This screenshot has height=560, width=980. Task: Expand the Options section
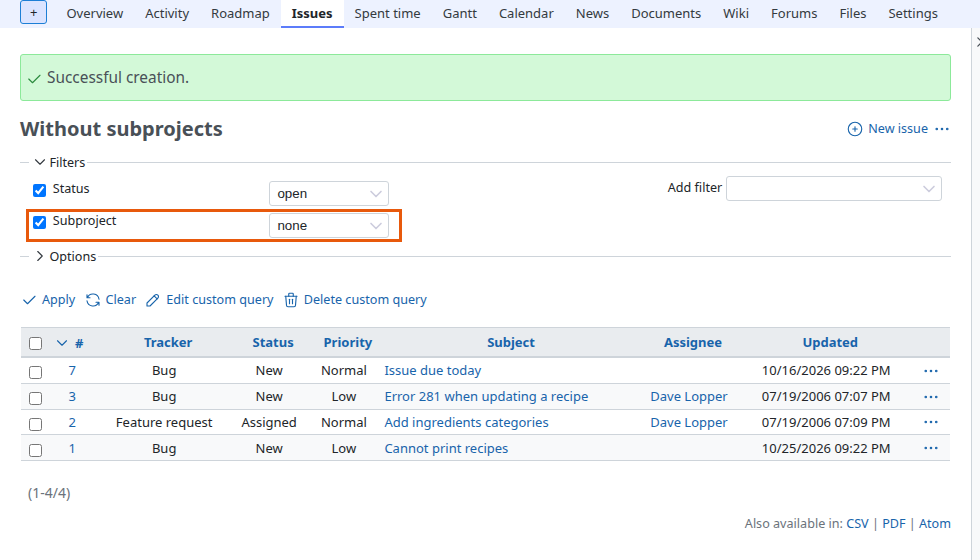pyautogui.click(x=65, y=256)
